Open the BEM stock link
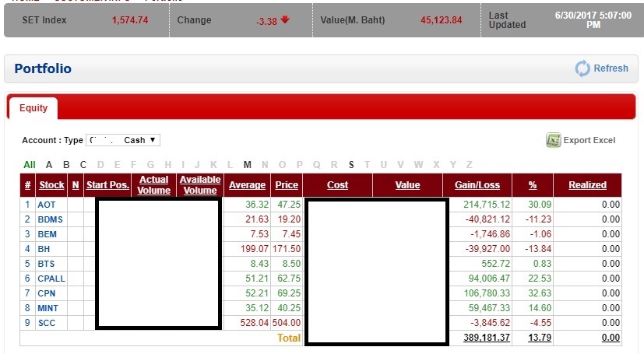The width and height of the screenshot is (644, 354). [x=47, y=234]
